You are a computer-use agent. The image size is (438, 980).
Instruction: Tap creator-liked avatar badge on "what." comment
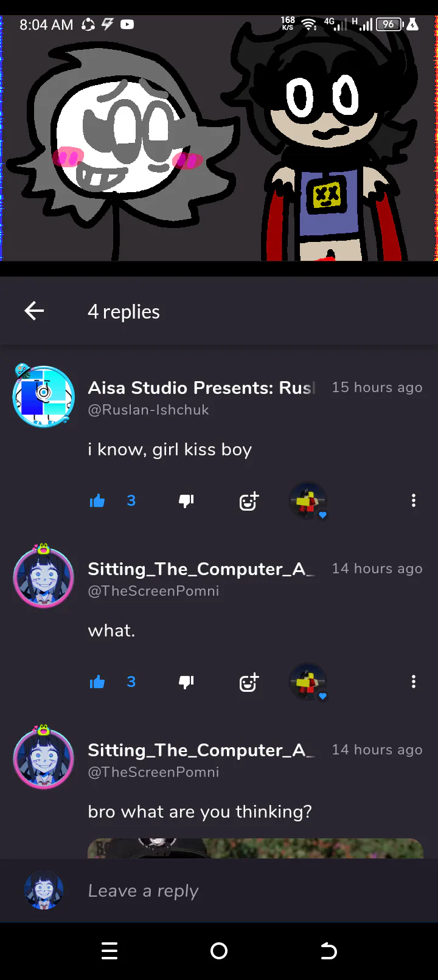[x=308, y=682]
